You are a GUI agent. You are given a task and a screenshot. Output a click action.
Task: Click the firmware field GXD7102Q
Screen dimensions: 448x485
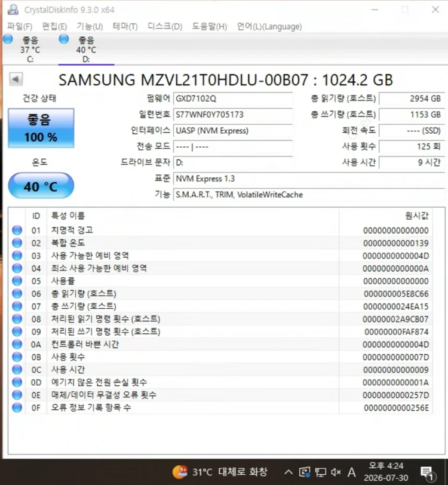point(233,99)
